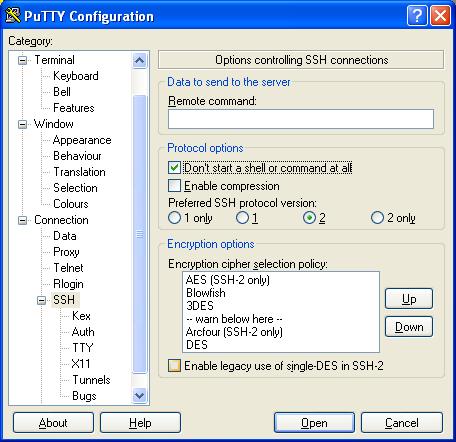Close the PuTTY Configuration window
The height and width of the screenshot is (442, 456).
pos(440,15)
